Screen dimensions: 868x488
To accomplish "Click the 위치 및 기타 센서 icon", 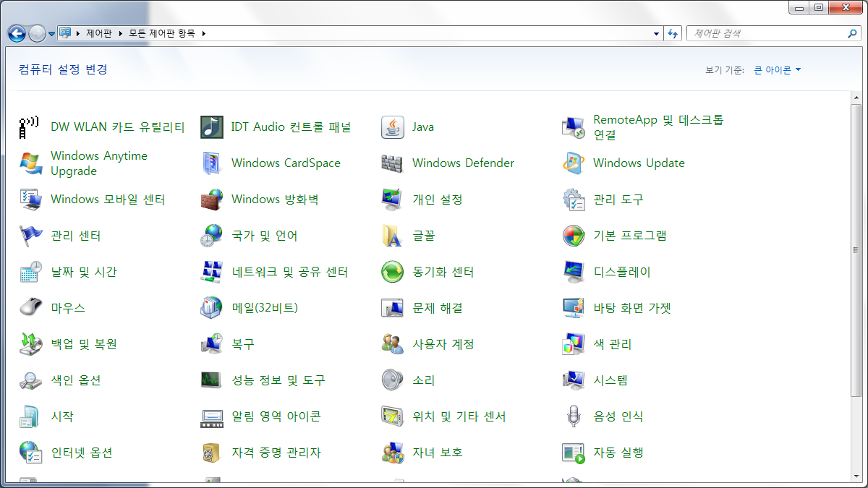I will (x=393, y=416).
